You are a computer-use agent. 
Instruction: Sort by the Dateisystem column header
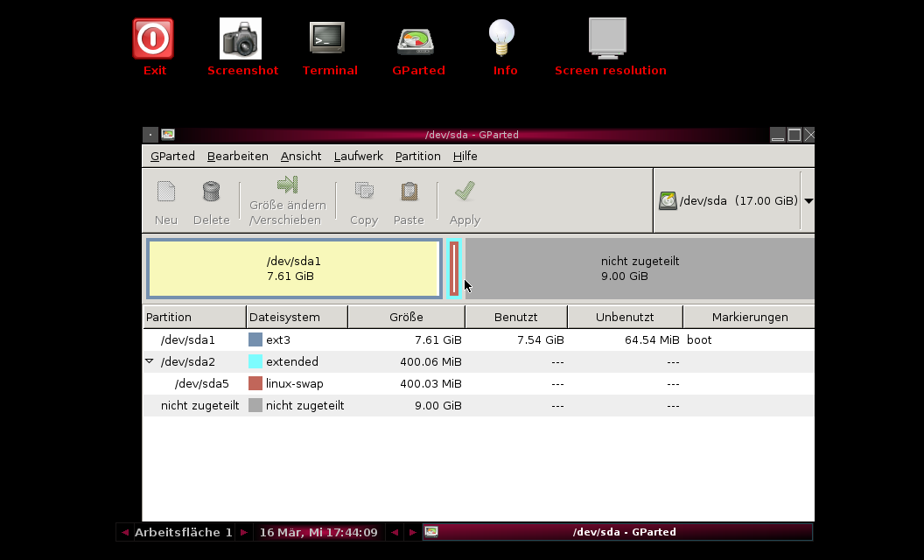pos(297,317)
